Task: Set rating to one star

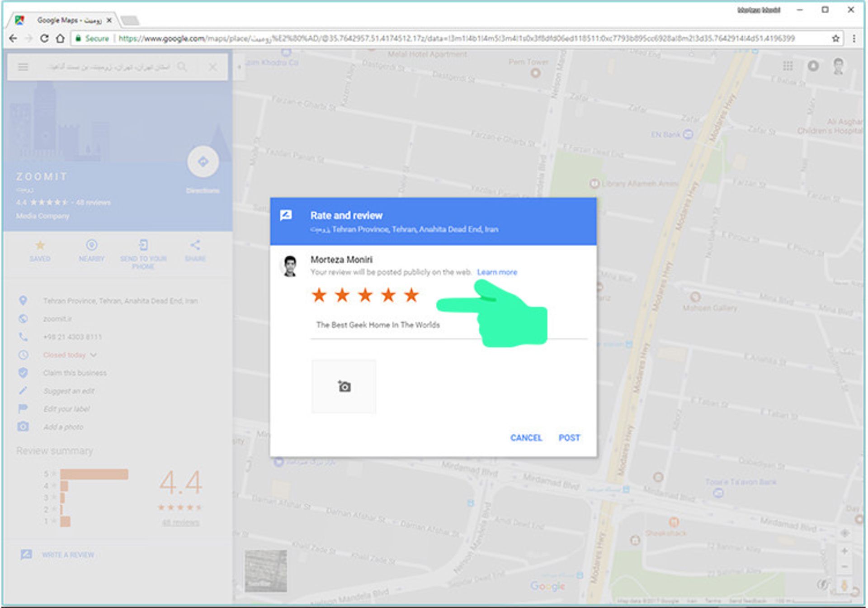Action: pos(319,295)
